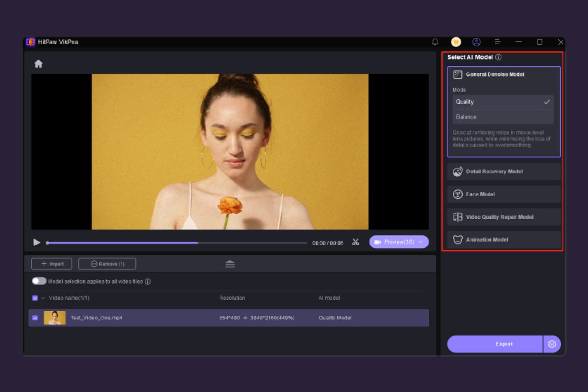The height and width of the screenshot is (392, 588).
Task: Play the video preview
Action: (37, 242)
